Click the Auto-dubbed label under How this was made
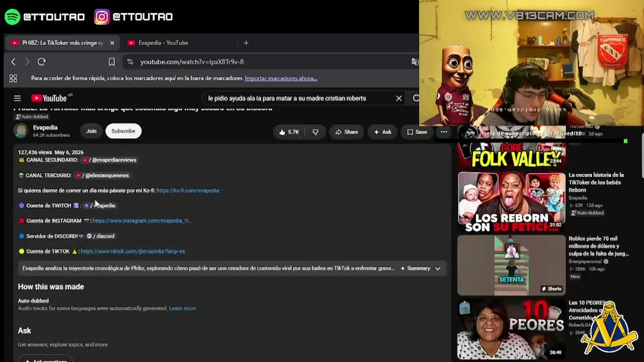644x362 pixels. click(x=33, y=301)
